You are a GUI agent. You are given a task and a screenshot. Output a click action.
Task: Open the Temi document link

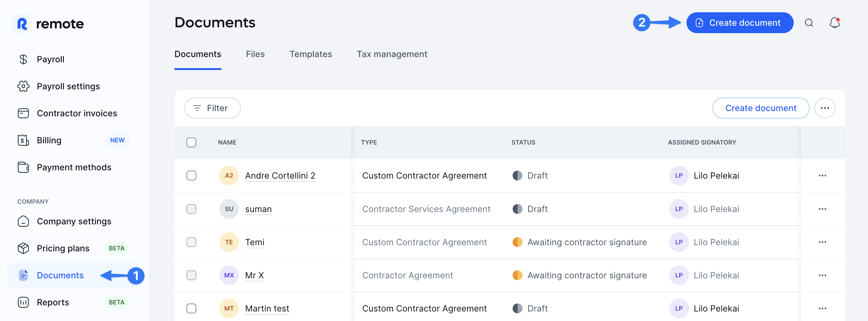254,242
